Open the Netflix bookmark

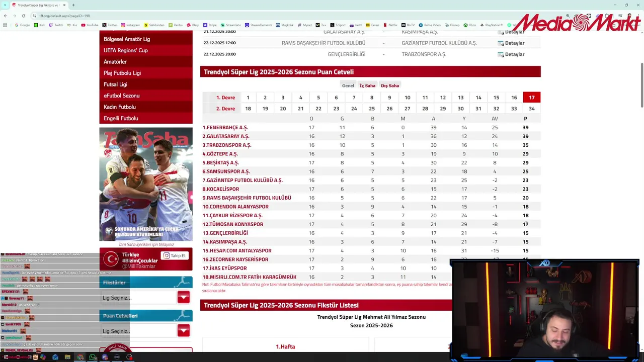pos(390,25)
